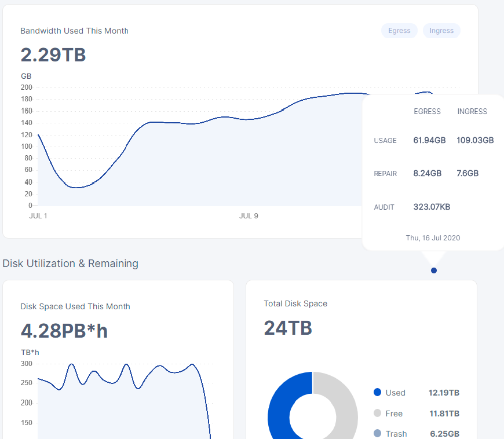This screenshot has height=439, width=504.
Task: Click the JUL 9 axis label
Action: tap(249, 216)
